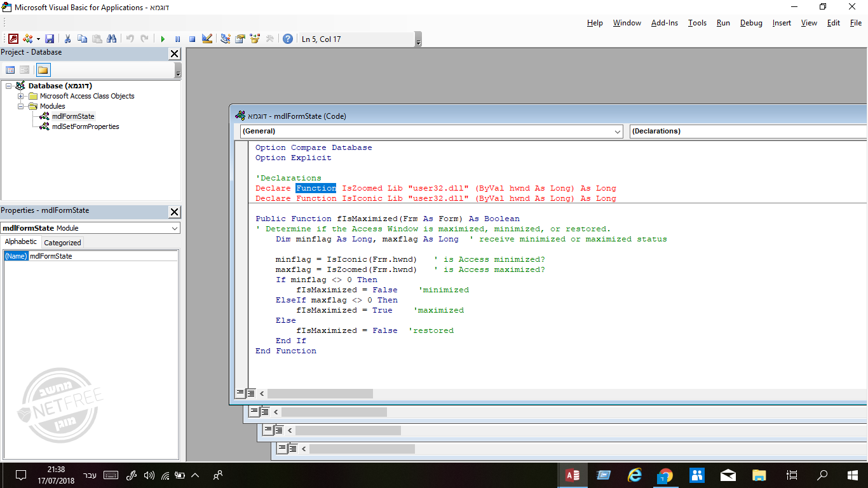Screen dimensions: 868x488
Task: Open the (General) object dropdown
Action: [618, 132]
